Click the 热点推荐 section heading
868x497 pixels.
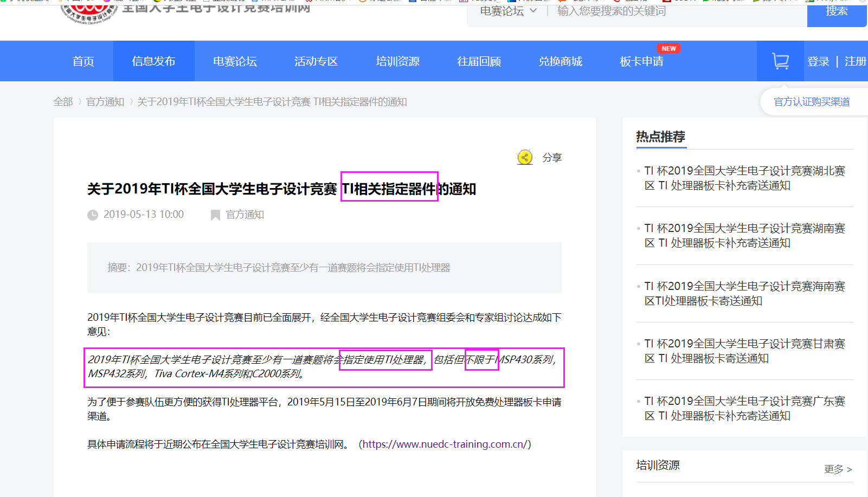tap(661, 137)
